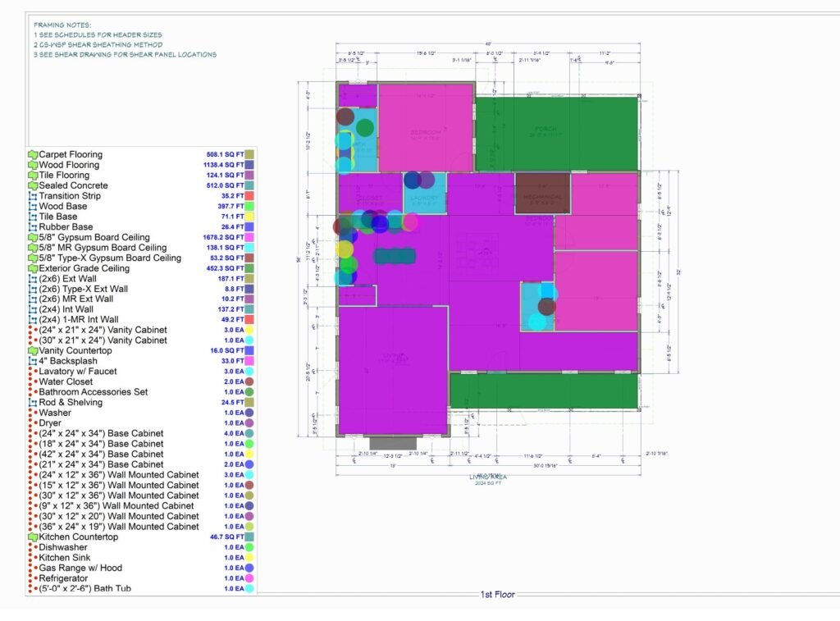
Task: Click the "5/8" MR Gypsum Board Ceiling" label
Action: pyautogui.click(x=103, y=248)
